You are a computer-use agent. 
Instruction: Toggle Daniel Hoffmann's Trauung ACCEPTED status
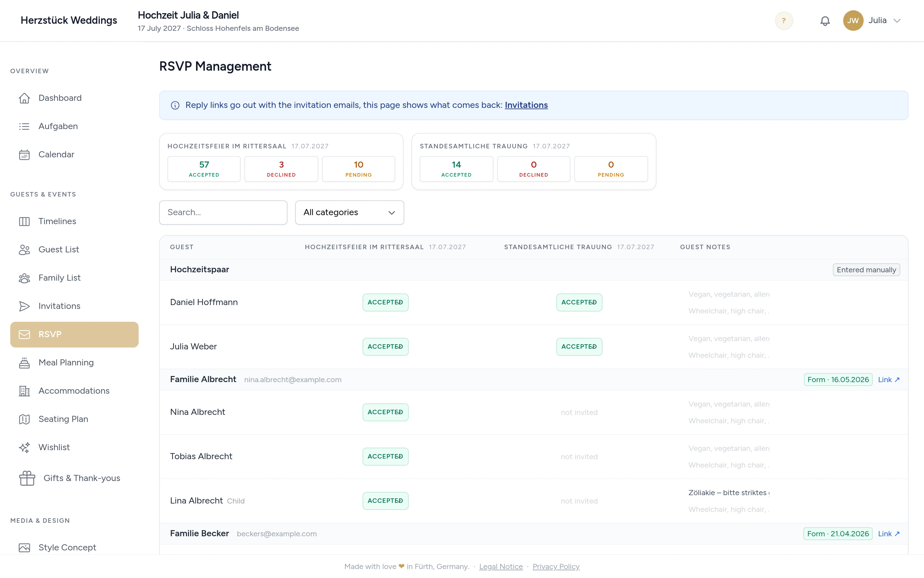point(579,302)
